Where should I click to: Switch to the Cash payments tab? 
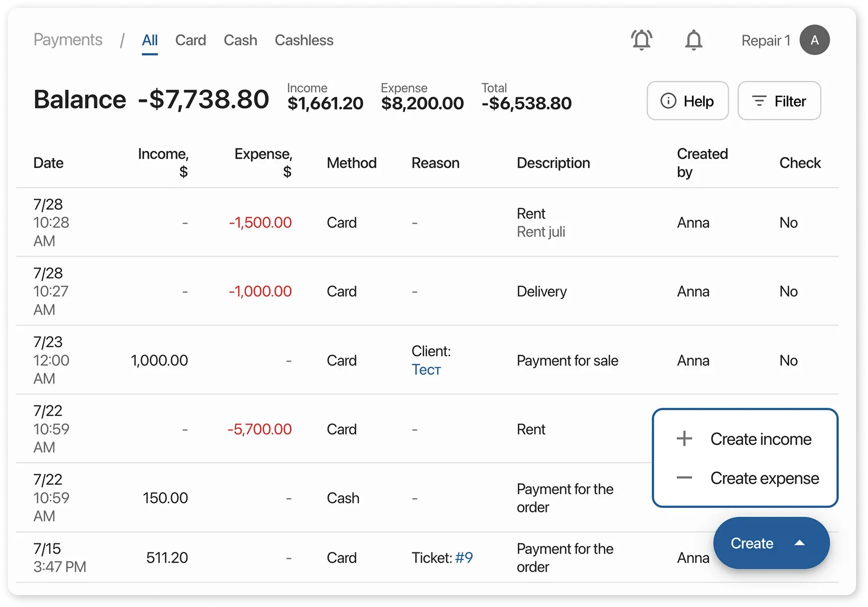click(240, 40)
